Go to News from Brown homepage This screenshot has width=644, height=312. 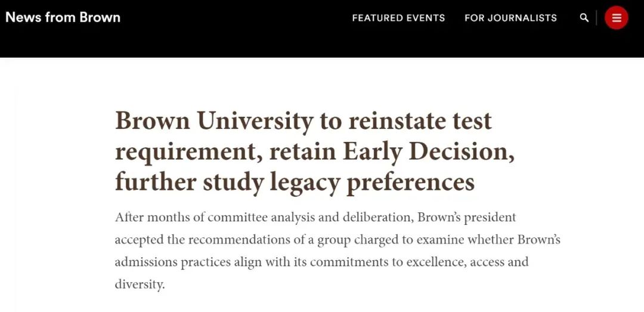point(63,17)
